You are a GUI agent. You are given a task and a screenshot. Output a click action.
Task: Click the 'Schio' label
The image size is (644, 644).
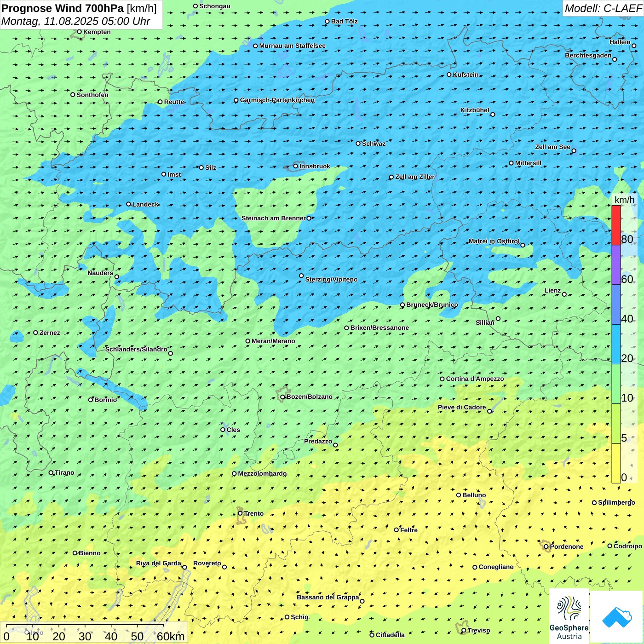coord(299,617)
